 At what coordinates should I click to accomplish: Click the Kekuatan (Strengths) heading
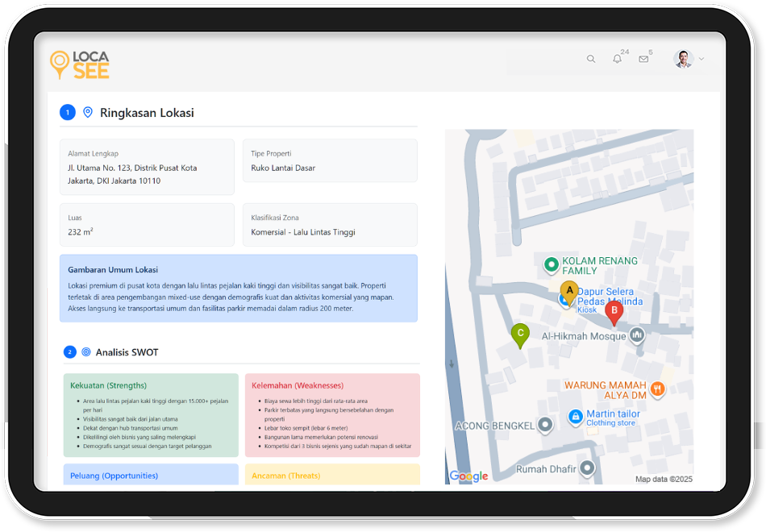(x=109, y=385)
